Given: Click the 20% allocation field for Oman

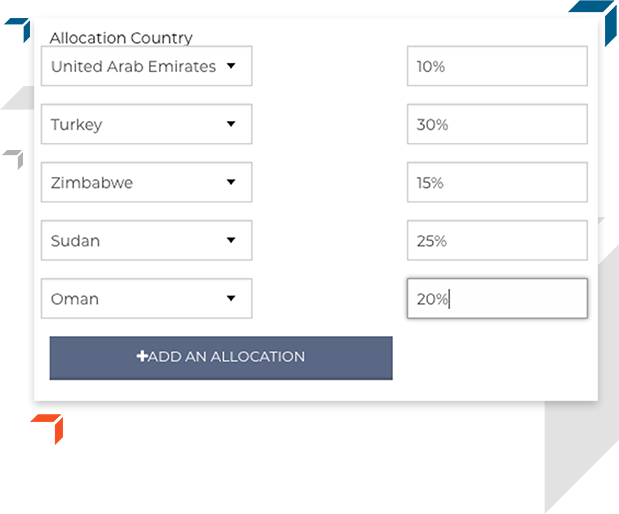Looking at the screenshot, I should (x=497, y=298).
